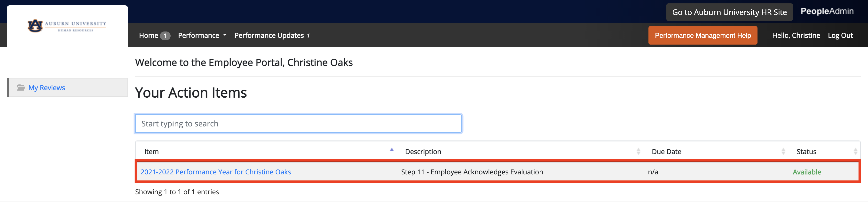Viewport: 868px width, 202px height.
Task: Focus the Start typing to search field
Action: tap(298, 124)
